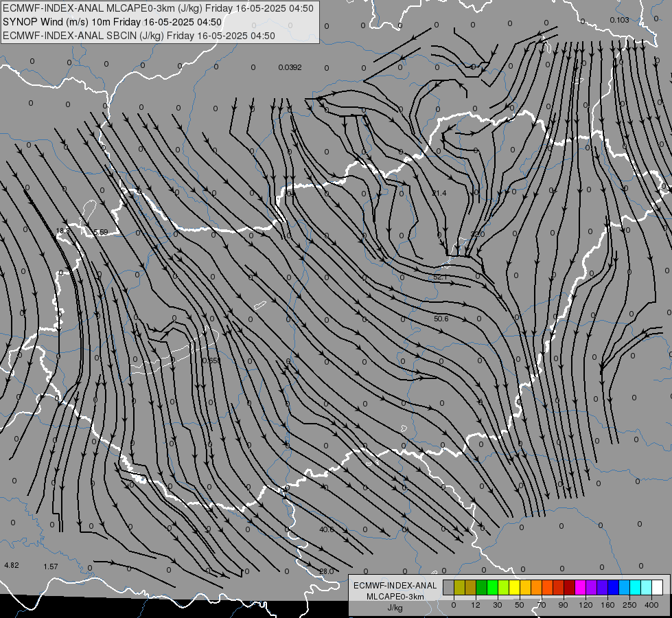Click legend scale label 12
This screenshot has height=618, width=672.
coord(476,605)
